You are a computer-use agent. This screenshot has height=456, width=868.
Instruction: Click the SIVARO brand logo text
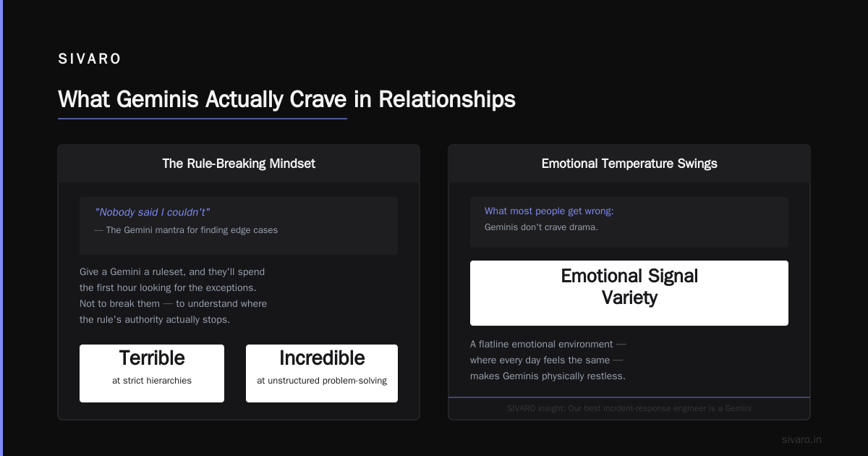[90, 59]
